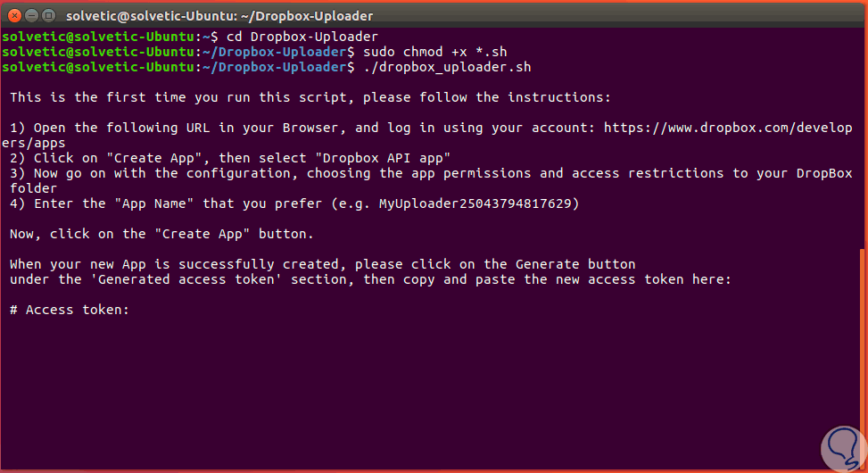This screenshot has height=473, width=868.
Task: Click the word "Generate" before "button"
Action: point(547,264)
